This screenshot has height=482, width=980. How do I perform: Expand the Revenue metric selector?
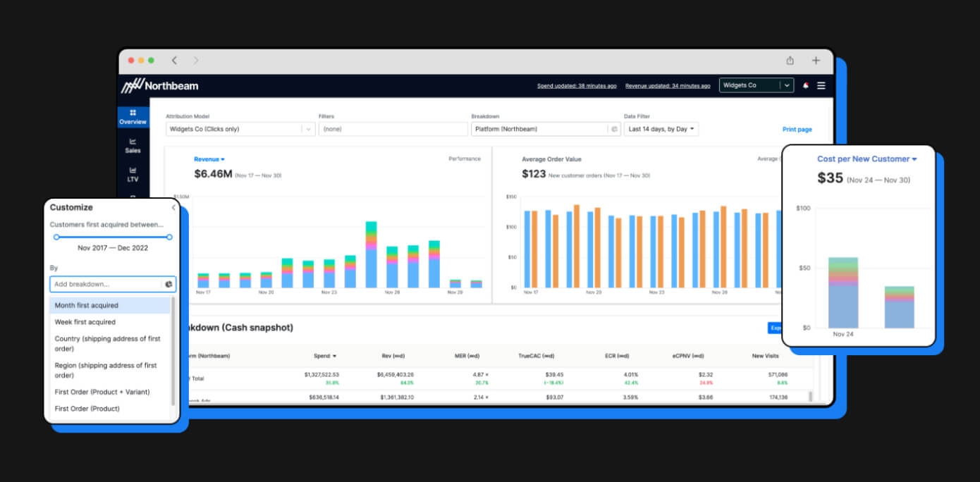coord(209,159)
